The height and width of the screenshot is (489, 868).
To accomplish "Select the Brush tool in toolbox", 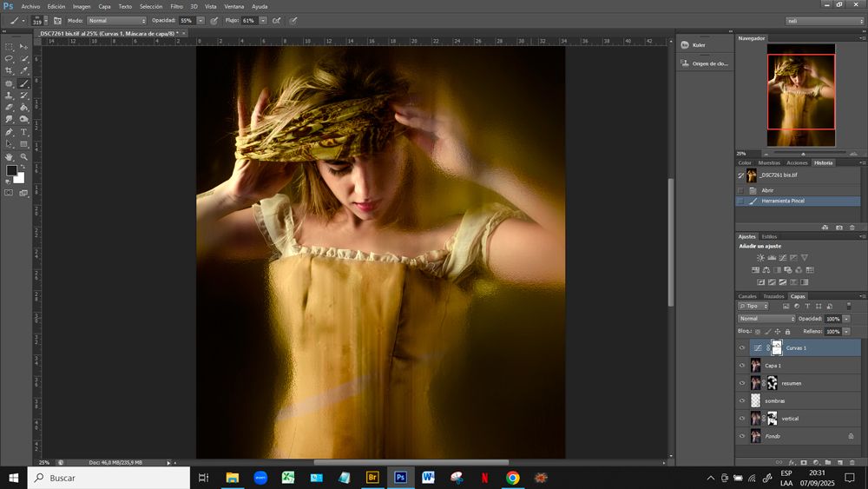I will point(23,83).
